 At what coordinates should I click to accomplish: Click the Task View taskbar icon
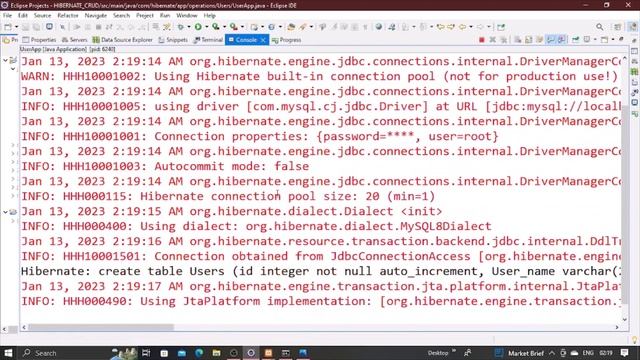[x=146, y=353]
